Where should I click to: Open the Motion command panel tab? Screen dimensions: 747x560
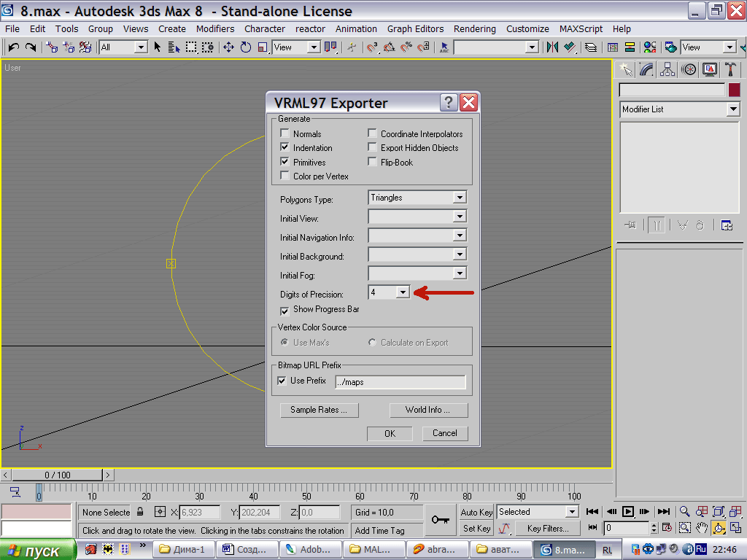[689, 70]
